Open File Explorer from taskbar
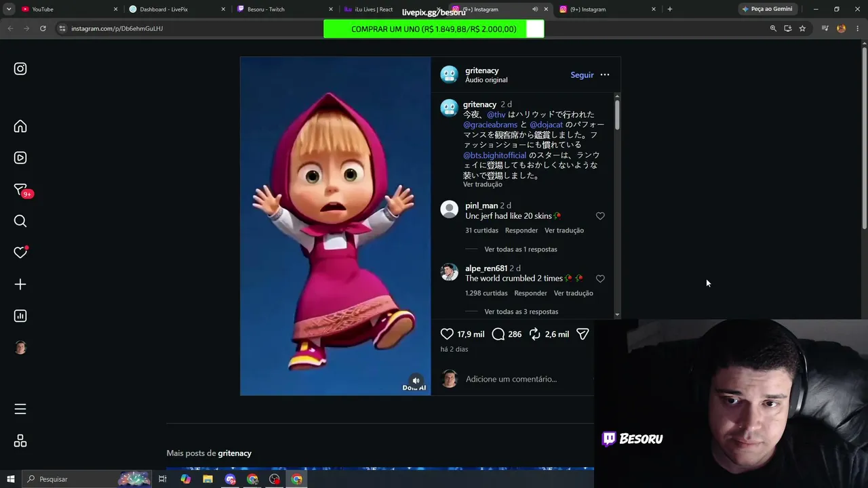The image size is (868, 488). pos(208,479)
